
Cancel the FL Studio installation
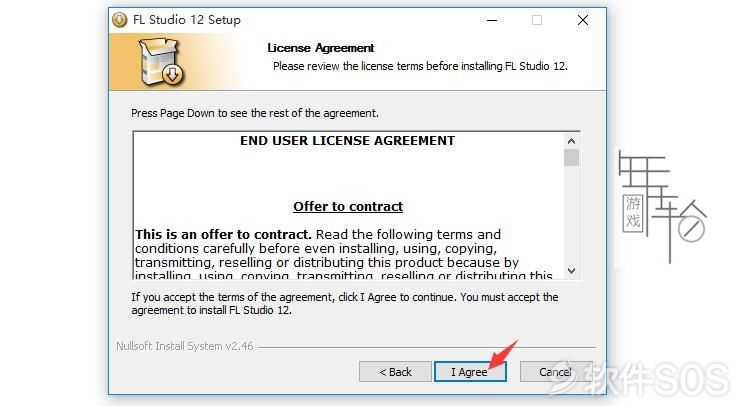556,372
